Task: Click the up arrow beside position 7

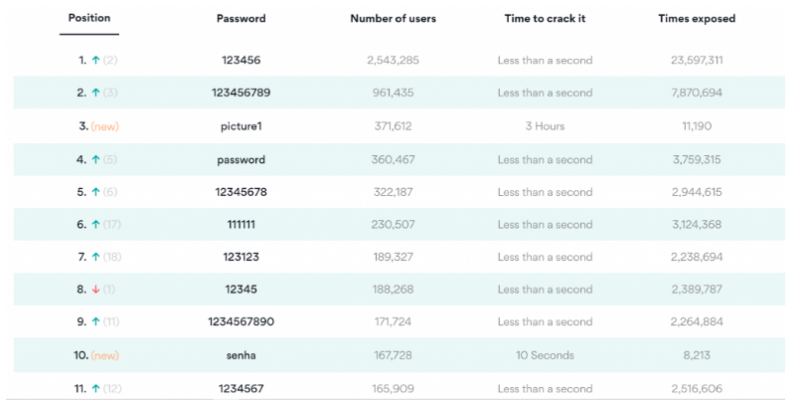Action: [95, 257]
